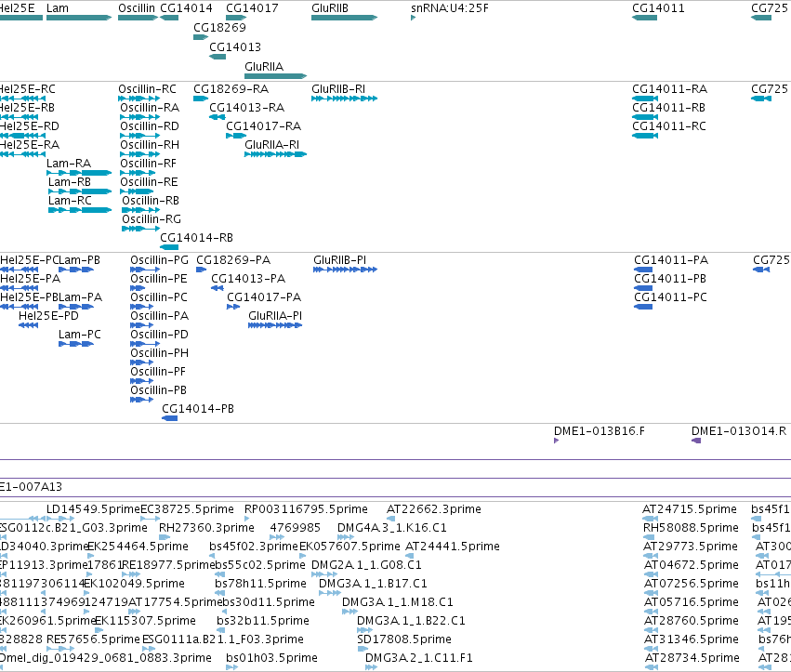Screen dimensions: 791x672
Task: Select the bs01h03.5prime EST label
Action: click(x=272, y=658)
